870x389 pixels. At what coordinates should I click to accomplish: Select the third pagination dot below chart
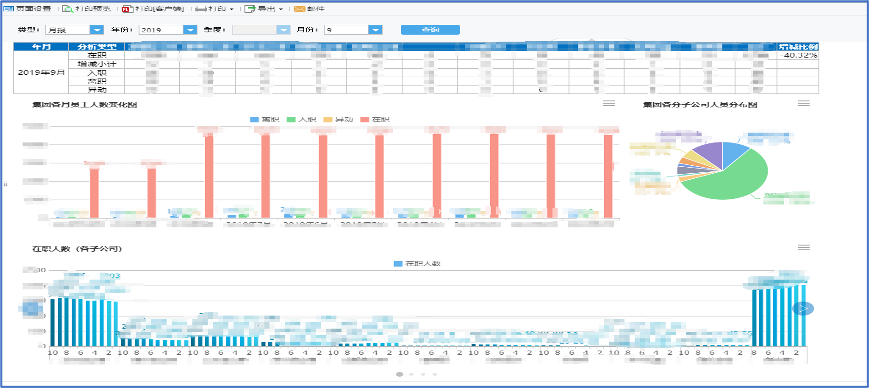pyautogui.click(x=423, y=375)
